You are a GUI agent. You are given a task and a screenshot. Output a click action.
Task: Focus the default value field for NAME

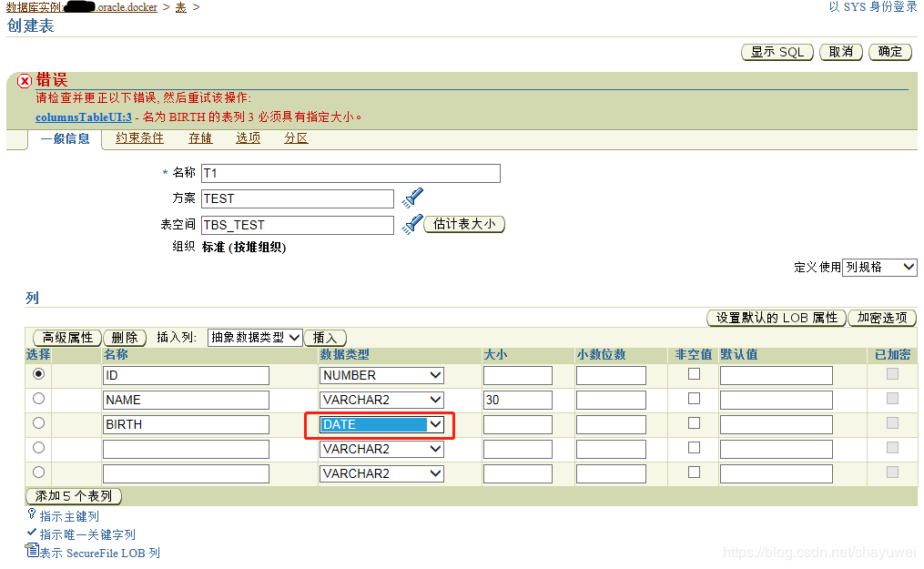tap(777, 400)
